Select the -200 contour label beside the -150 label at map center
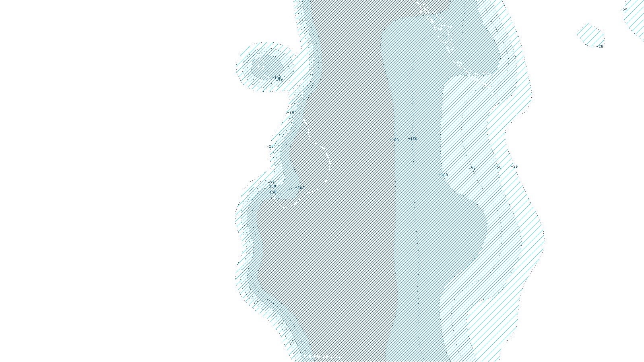 click(x=394, y=140)
